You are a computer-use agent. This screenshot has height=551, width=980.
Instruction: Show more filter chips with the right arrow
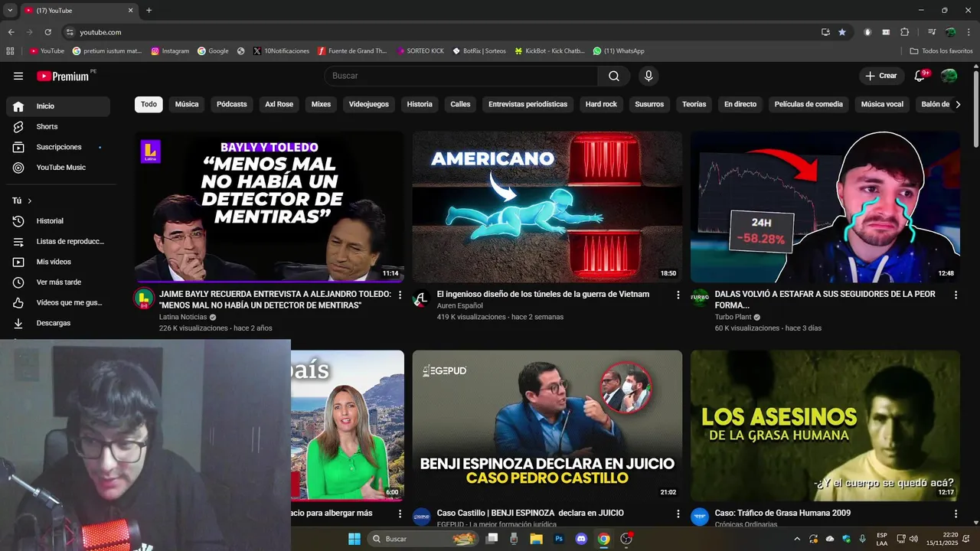[x=957, y=104]
